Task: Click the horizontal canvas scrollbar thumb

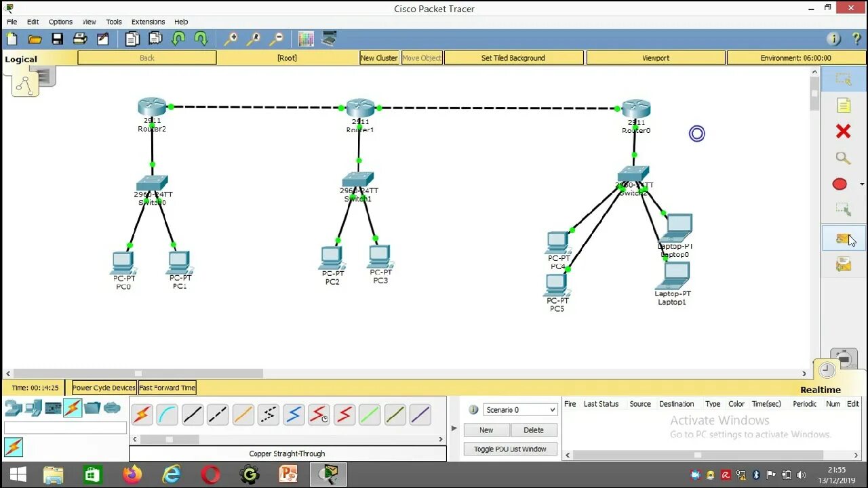Action: point(138,373)
